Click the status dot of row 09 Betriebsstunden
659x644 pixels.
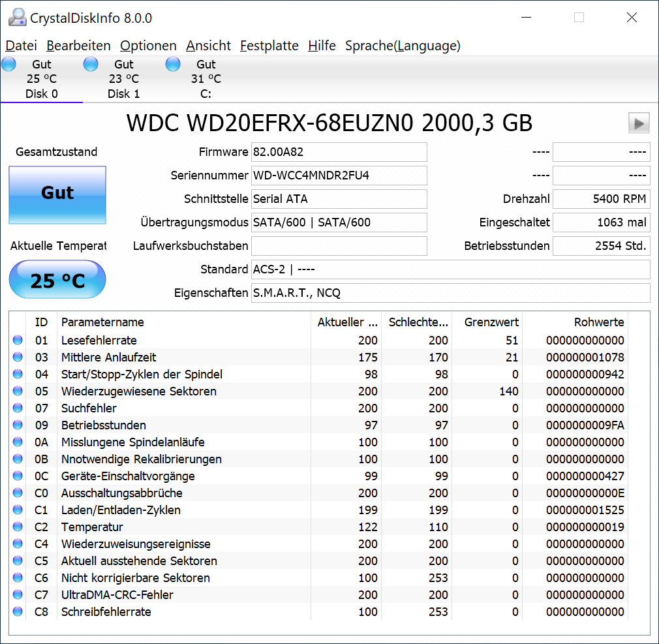pos(18,425)
